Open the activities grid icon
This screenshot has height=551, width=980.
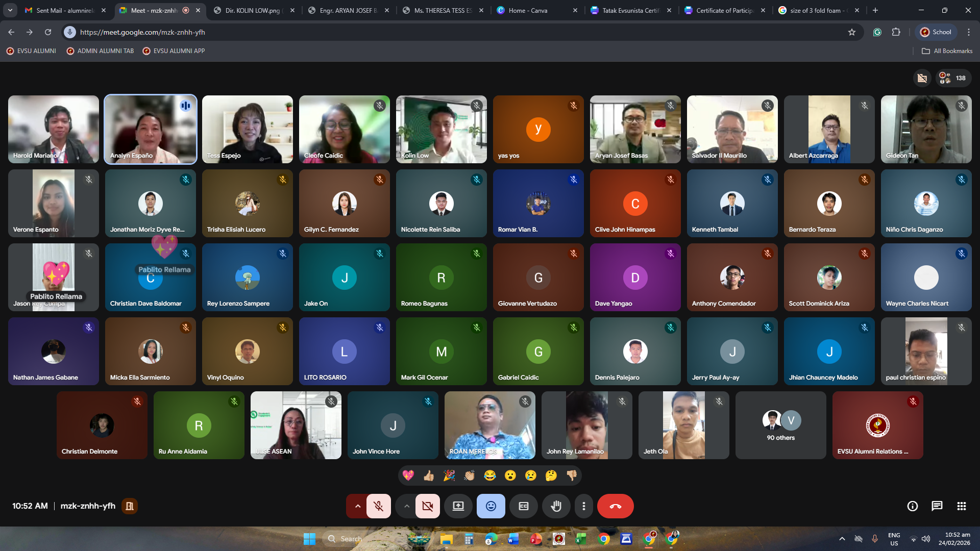[x=961, y=506]
